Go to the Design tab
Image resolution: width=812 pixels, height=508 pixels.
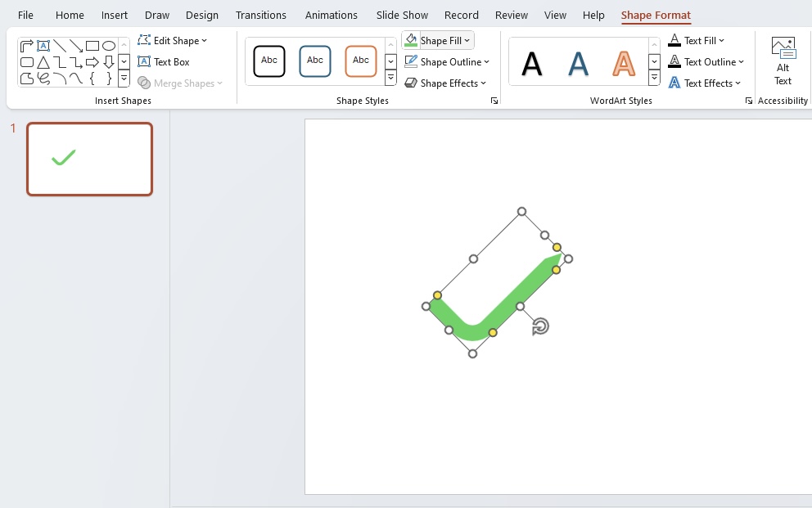pos(202,15)
